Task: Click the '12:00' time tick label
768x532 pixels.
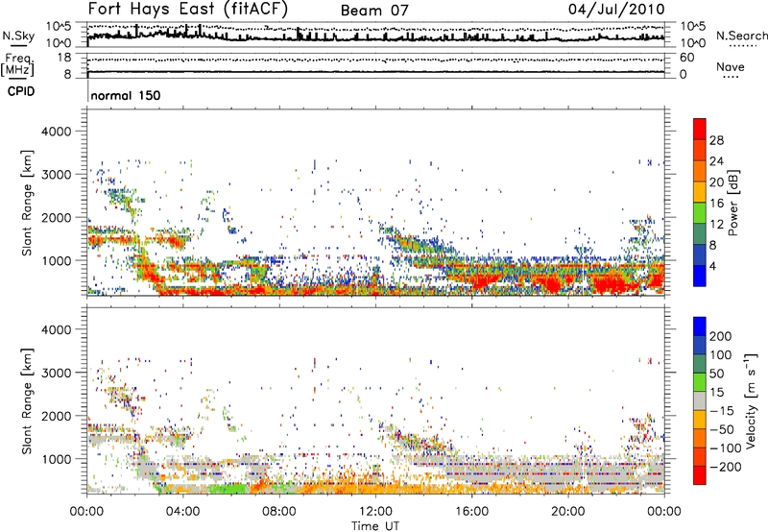Action: (375, 512)
